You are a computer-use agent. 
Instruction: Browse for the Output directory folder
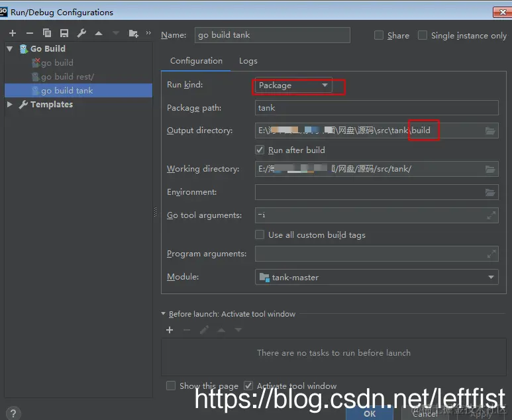pos(490,131)
